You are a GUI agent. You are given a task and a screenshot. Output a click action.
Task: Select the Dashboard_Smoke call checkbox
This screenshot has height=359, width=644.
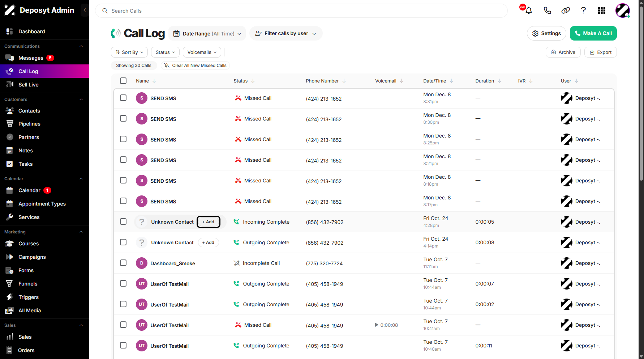coord(123,263)
